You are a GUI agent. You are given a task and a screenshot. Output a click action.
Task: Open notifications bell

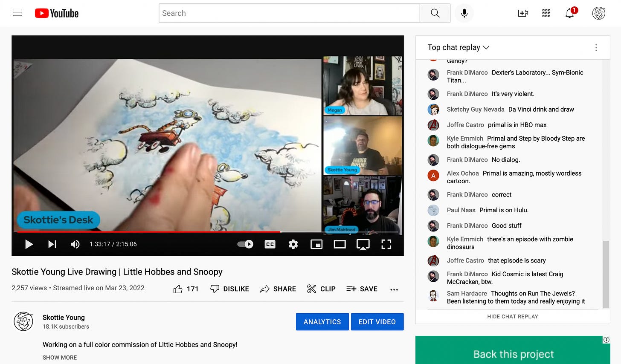click(570, 13)
